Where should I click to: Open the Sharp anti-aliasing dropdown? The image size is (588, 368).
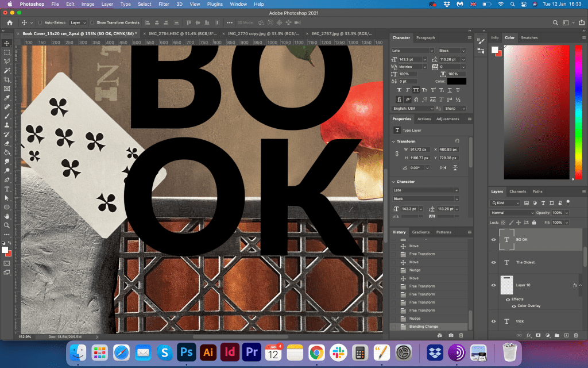pyautogui.click(x=454, y=108)
